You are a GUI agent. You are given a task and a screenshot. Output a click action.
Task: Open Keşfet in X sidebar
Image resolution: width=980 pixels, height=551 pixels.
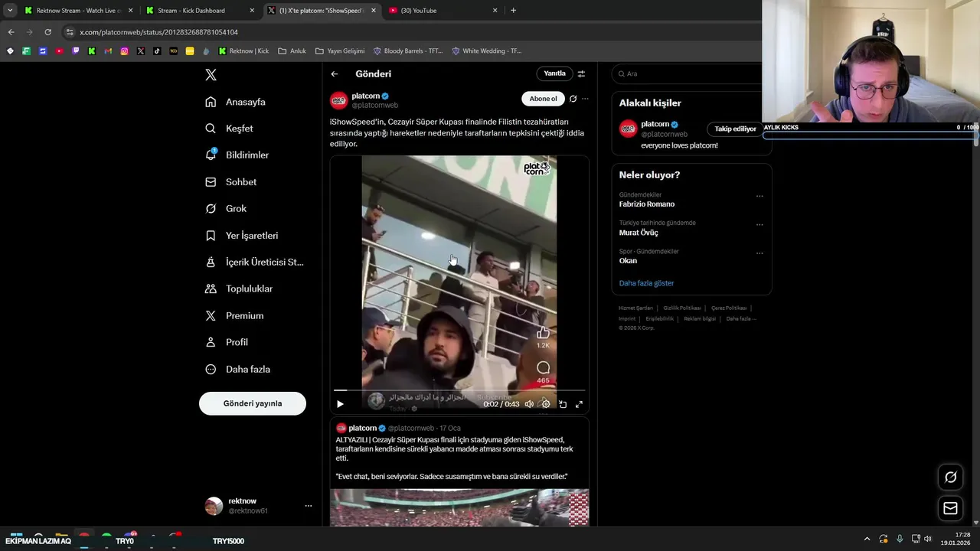(x=230, y=129)
